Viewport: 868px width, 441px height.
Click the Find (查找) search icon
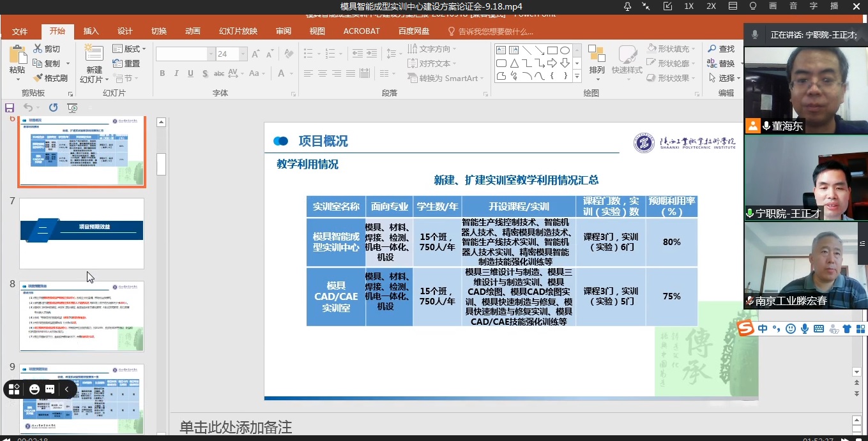721,49
